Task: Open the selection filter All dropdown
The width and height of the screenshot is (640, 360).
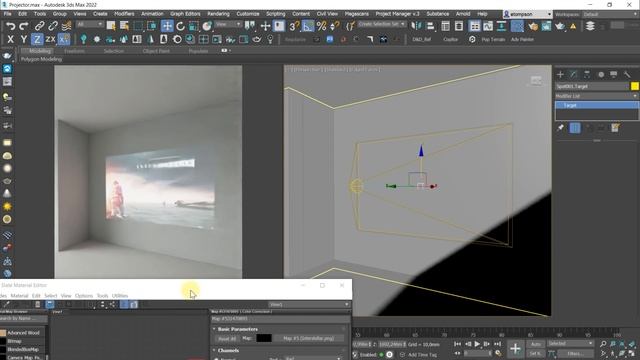Action: point(89,24)
